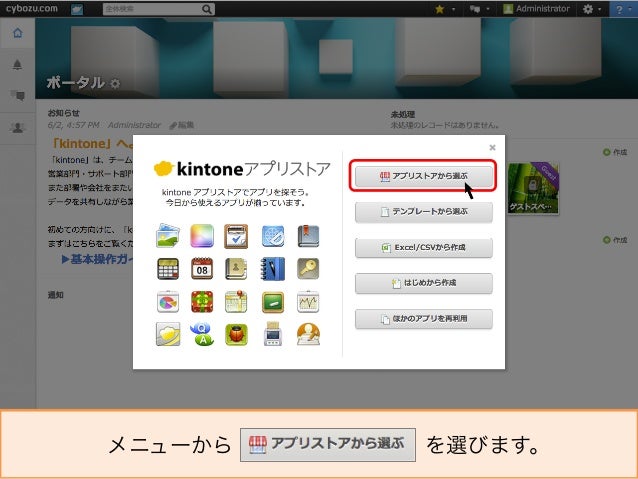Open the Administrator user menu

coord(536,9)
